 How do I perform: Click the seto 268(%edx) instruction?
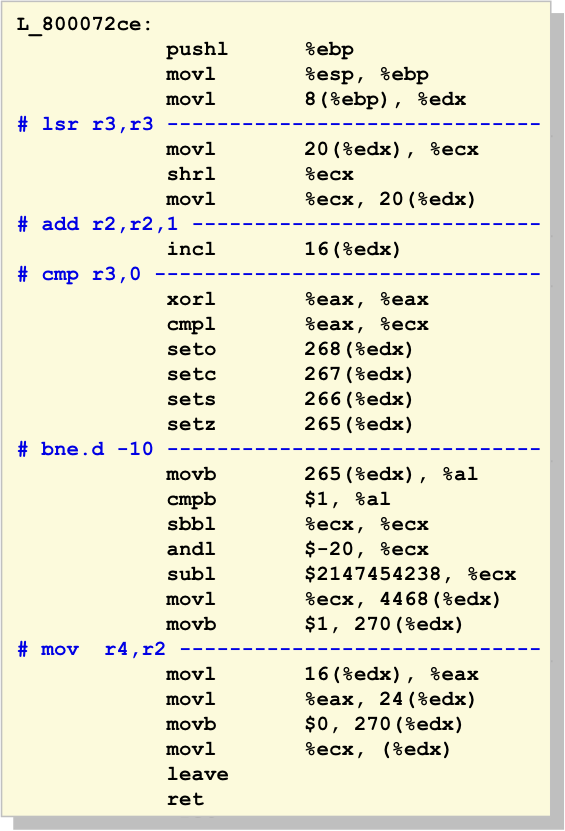289,349
